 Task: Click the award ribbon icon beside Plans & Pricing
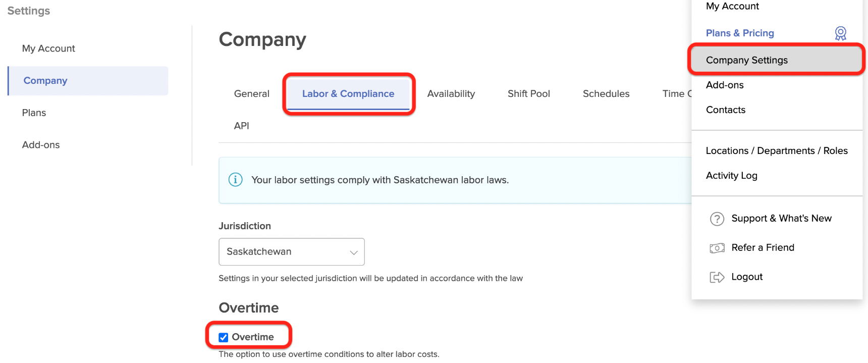point(840,33)
